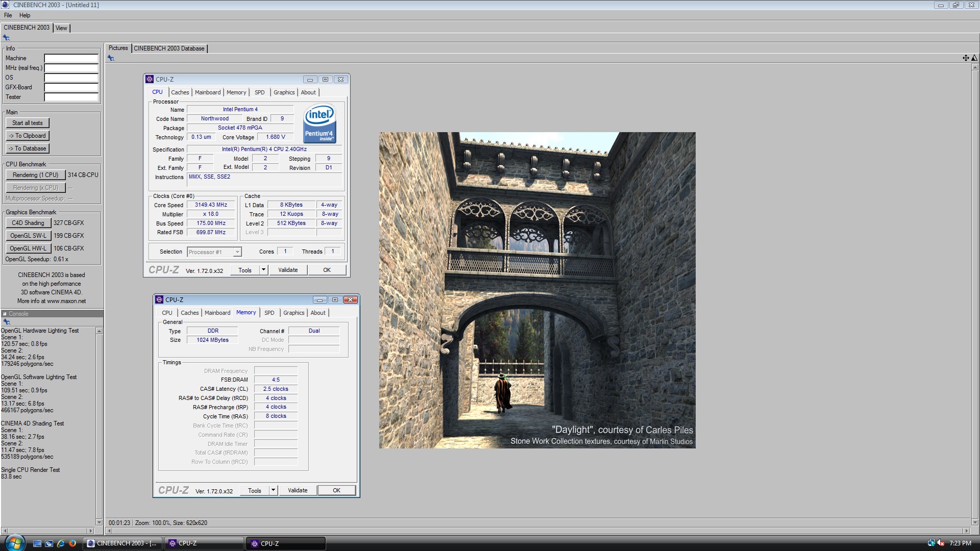Image resolution: width=980 pixels, height=551 pixels.
Task: Select the Pictures tab
Action: pyautogui.click(x=118, y=48)
